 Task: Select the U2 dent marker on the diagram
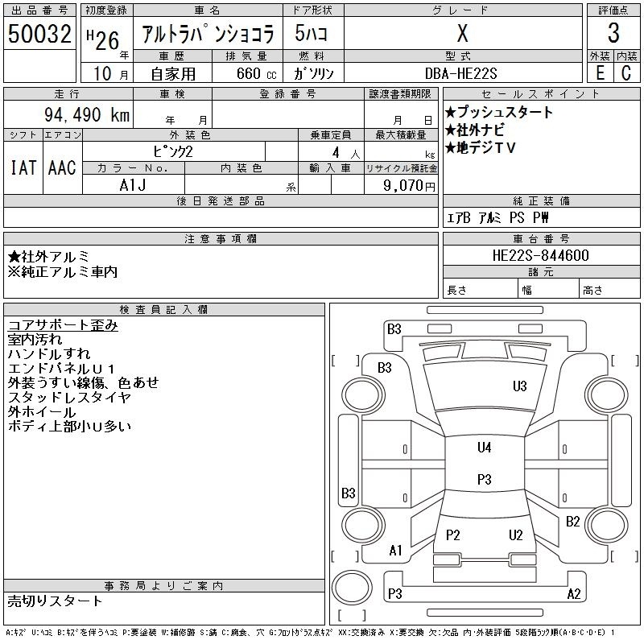coord(516,535)
